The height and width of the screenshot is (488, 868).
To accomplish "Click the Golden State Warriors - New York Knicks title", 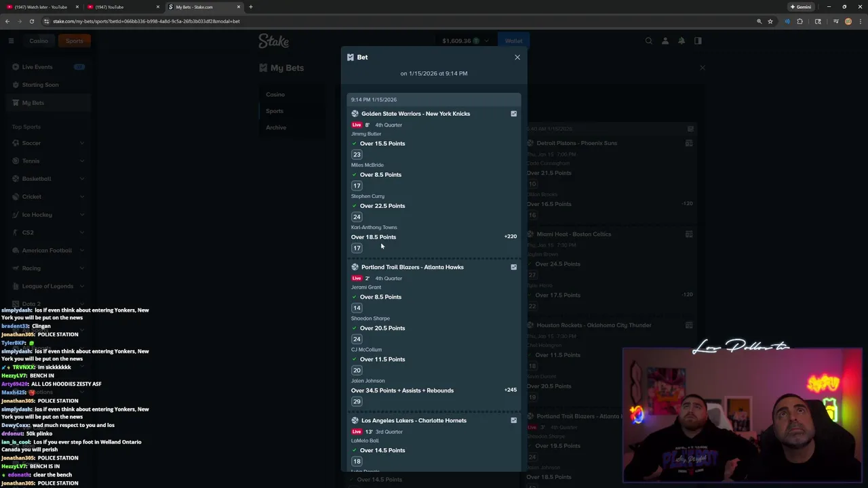I will (416, 114).
